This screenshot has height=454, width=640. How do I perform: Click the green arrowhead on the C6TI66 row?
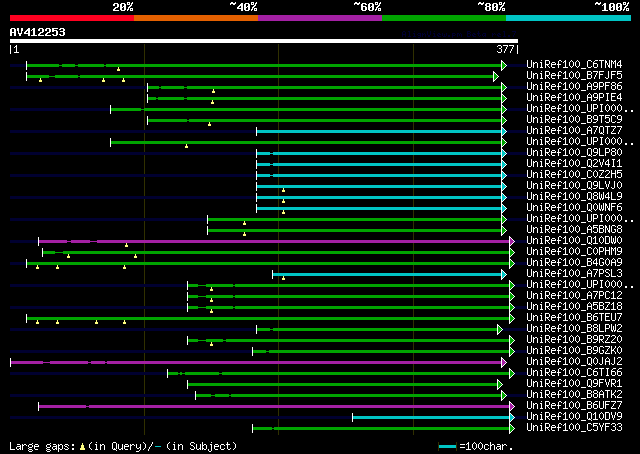tap(512, 374)
